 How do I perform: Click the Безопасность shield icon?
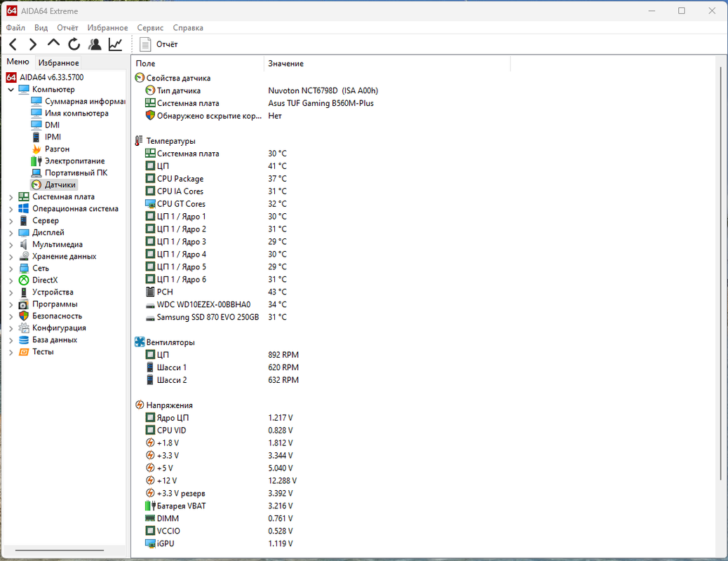24,316
